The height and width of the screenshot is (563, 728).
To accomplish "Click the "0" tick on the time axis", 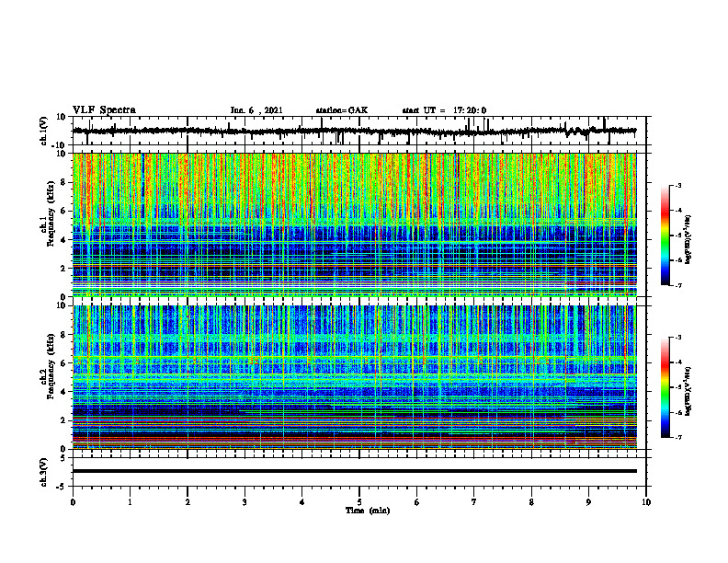I will (73, 502).
